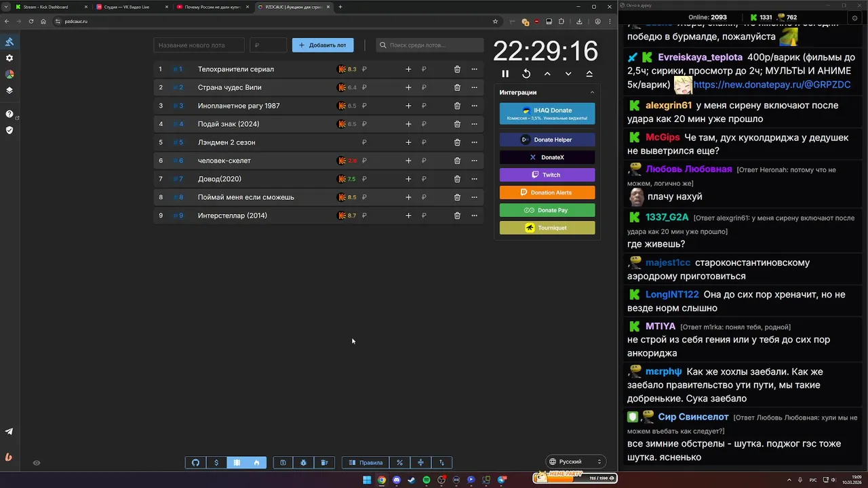Decrease timer with the down chevron
The image size is (868, 488).
pos(568,74)
